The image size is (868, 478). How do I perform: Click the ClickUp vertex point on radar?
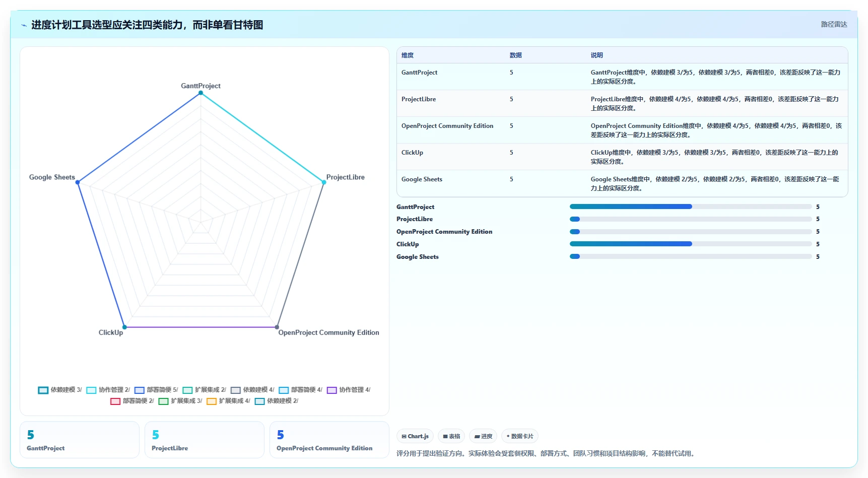pos(124,327)
